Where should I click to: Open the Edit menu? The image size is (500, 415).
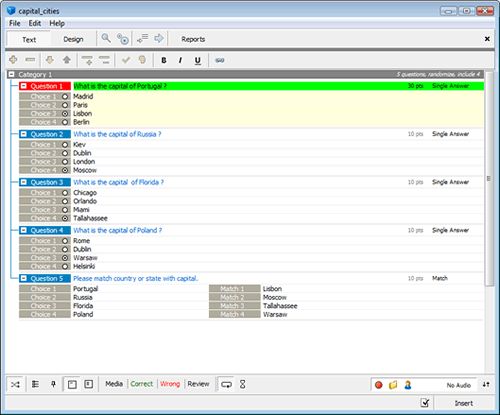click(x=35, y=23)
